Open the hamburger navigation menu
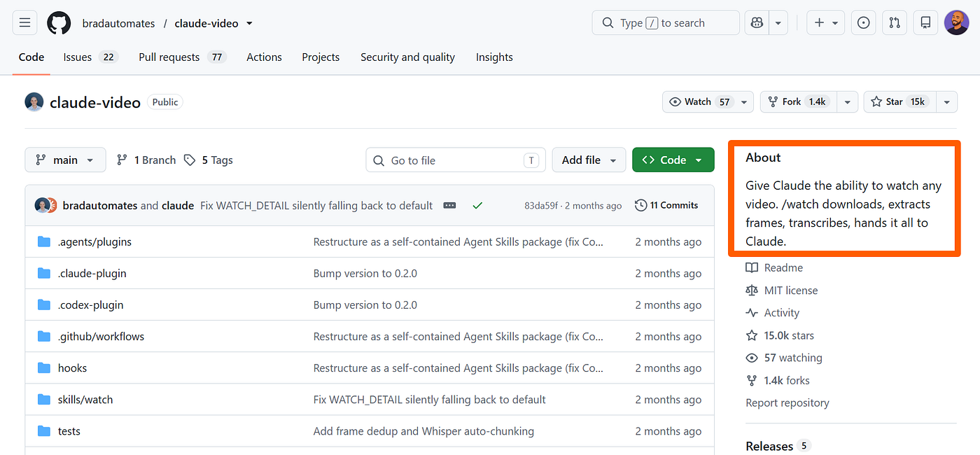The height and width of the screenshot is (455, 980). pos(24,23)
